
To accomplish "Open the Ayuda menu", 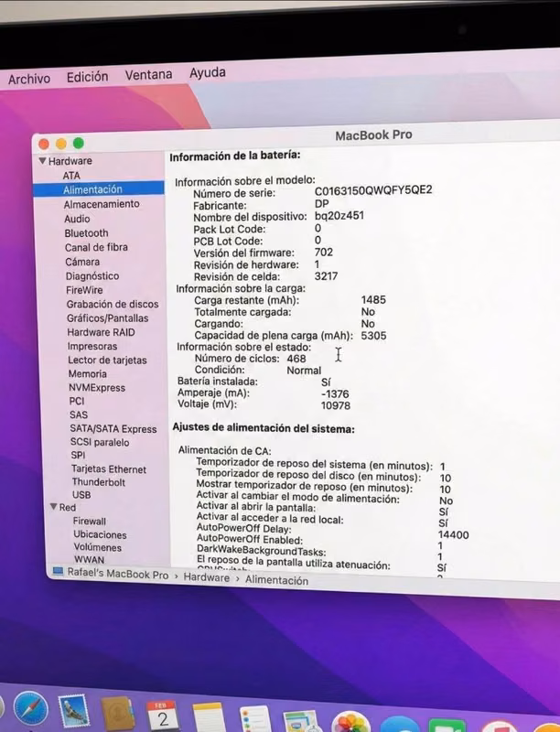I will (x=208, y=72).
